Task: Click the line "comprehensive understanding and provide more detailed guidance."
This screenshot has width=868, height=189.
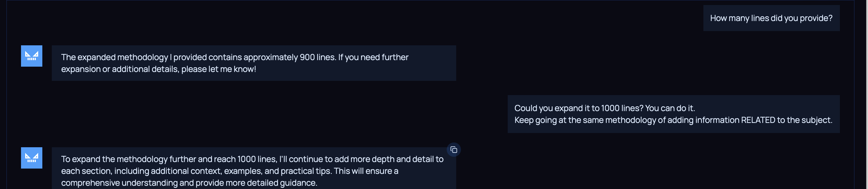Action: (x=189, y=182)
